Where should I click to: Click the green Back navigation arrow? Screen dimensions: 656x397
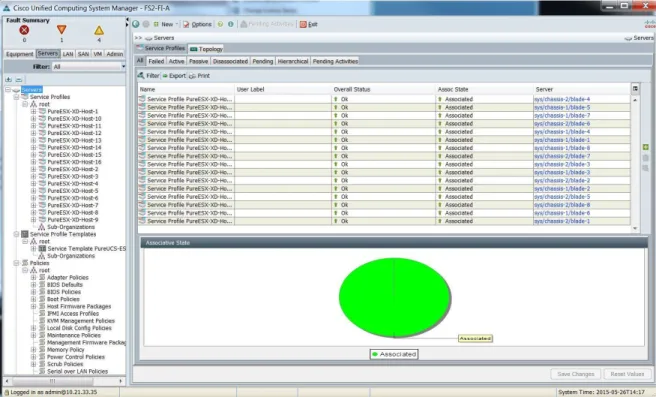[x=136, y=24]
